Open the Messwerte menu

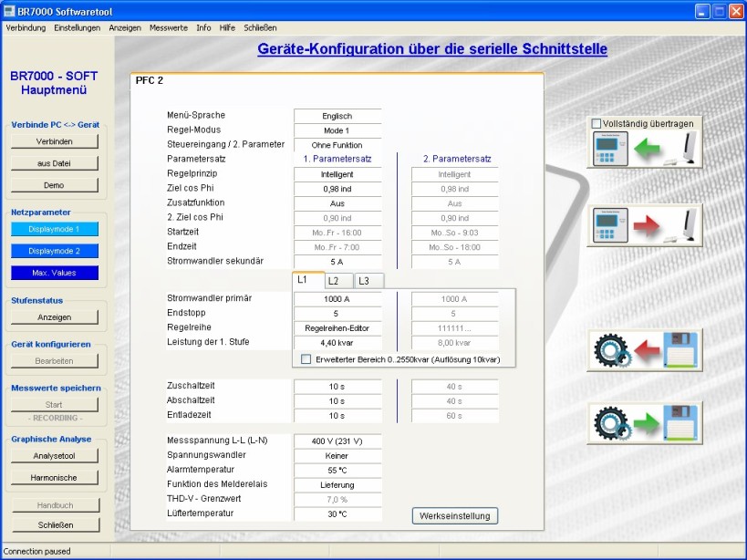click(169, 27)
